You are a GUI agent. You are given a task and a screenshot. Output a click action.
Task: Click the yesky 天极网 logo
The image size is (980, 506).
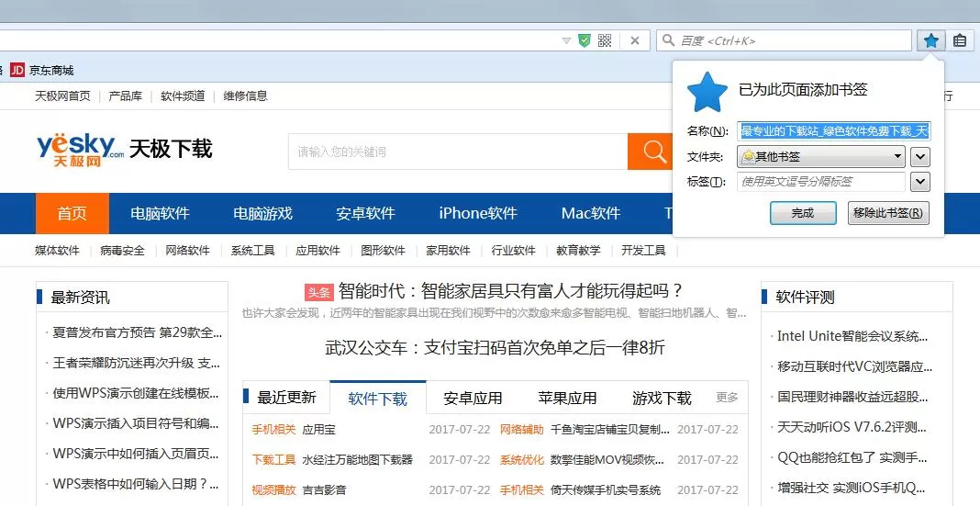point(80,150)
